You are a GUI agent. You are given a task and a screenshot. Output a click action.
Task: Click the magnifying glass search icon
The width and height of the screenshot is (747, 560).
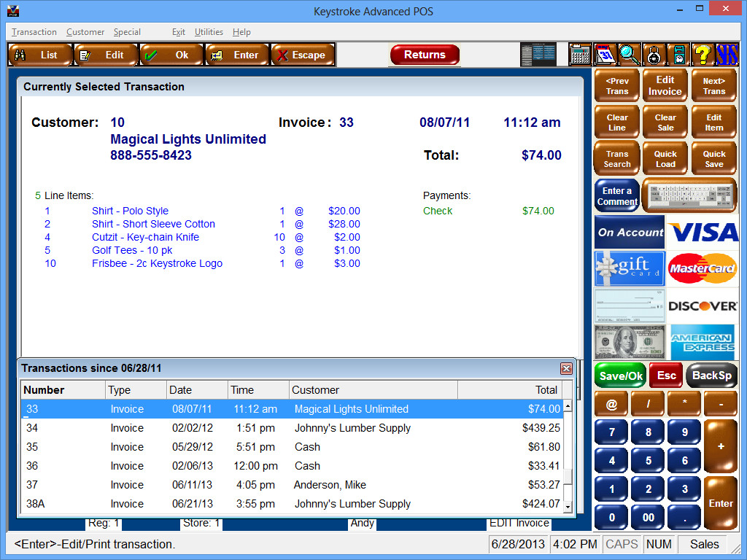[630, 55]
